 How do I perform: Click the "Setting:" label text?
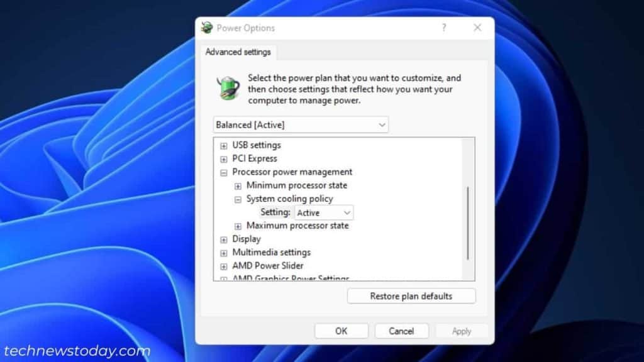275,212
